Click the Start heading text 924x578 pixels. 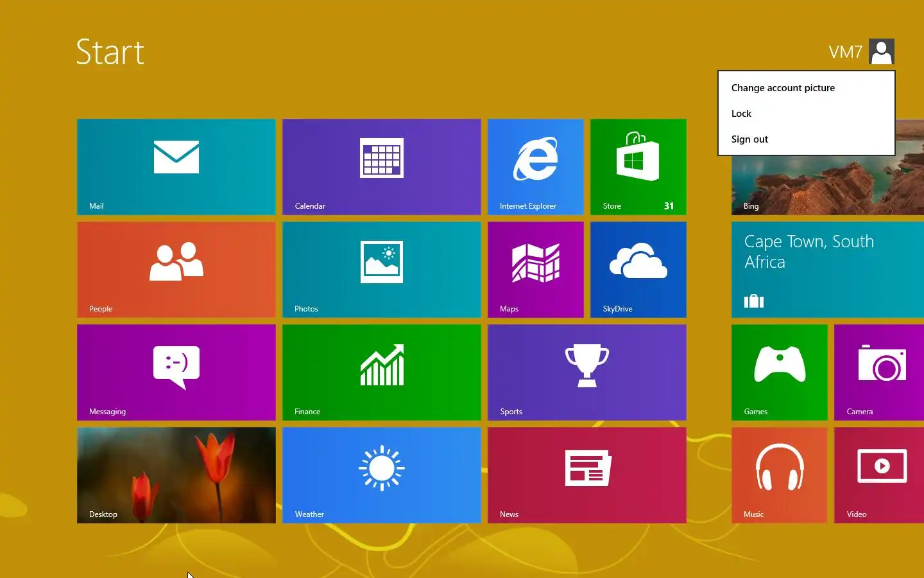tap(110, 52)
